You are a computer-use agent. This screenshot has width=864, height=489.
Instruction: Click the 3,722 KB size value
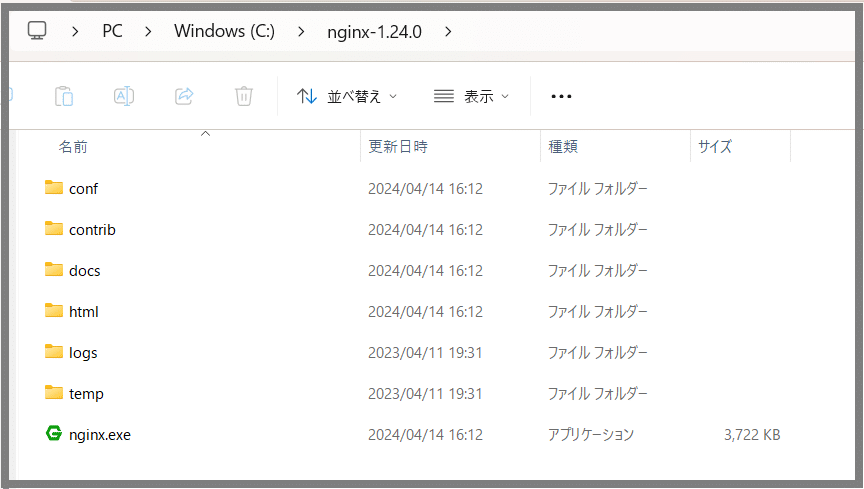click(x=752, y=435)
